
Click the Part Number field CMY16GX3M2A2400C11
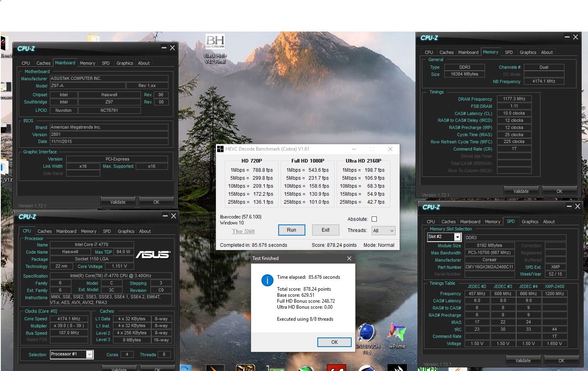(x=489, y=267)
